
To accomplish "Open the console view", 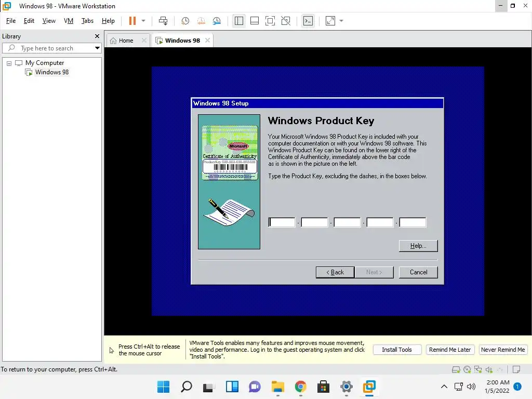I will click(x=308, y=21).
